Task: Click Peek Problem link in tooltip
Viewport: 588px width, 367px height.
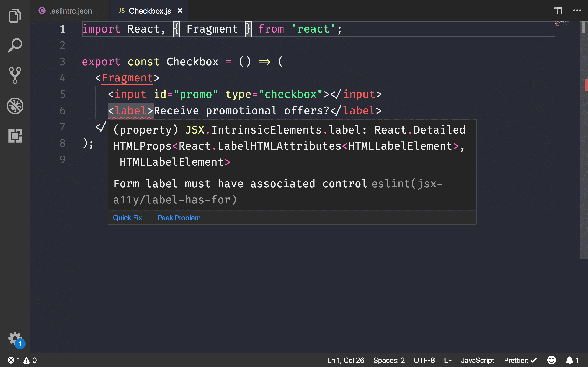Action: [x=179, y=218]
